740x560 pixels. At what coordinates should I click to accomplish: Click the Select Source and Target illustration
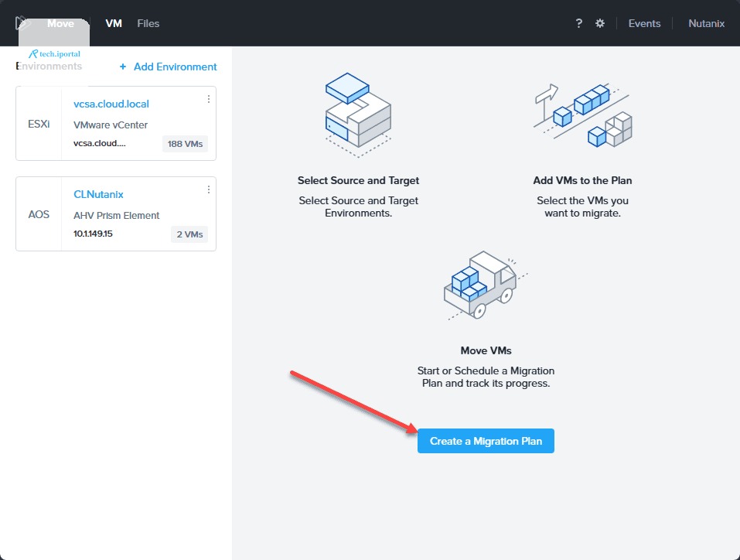click(358, 114)
